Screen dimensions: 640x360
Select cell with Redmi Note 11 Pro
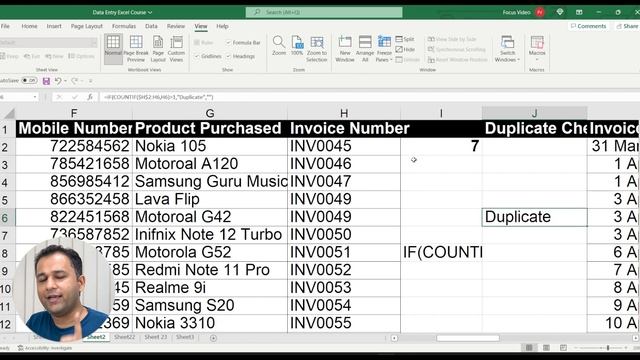210,270
